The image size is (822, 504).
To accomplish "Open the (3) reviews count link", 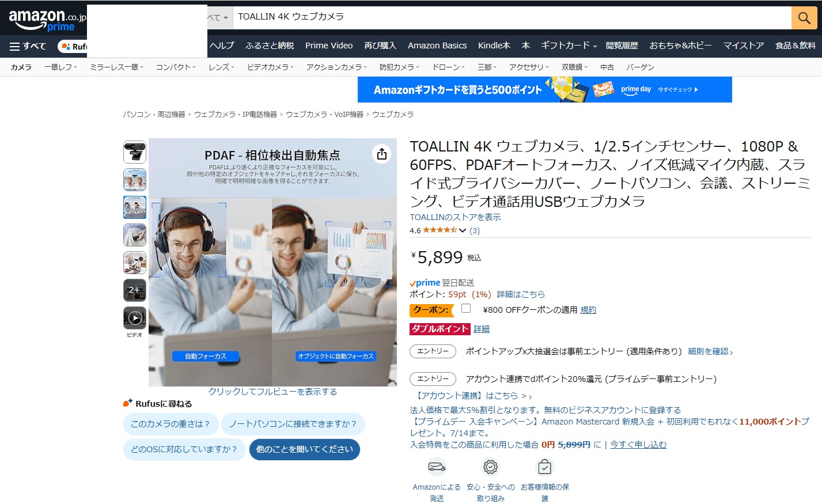I will [475, 230].
